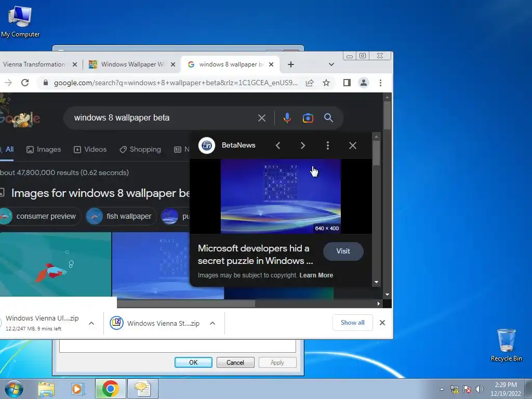Select the All search filter

[x=7, y=149]
